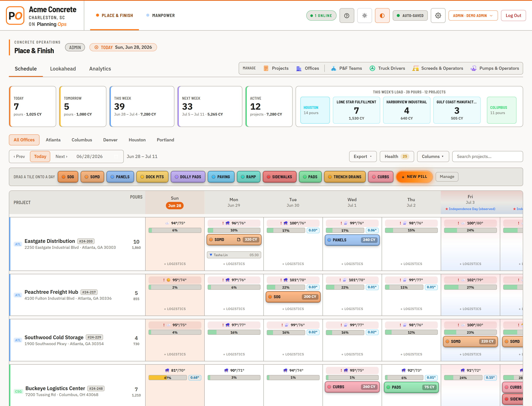Open Place & Finish top tab
This screenshot has height=406, width=532.
coord(114,16)
